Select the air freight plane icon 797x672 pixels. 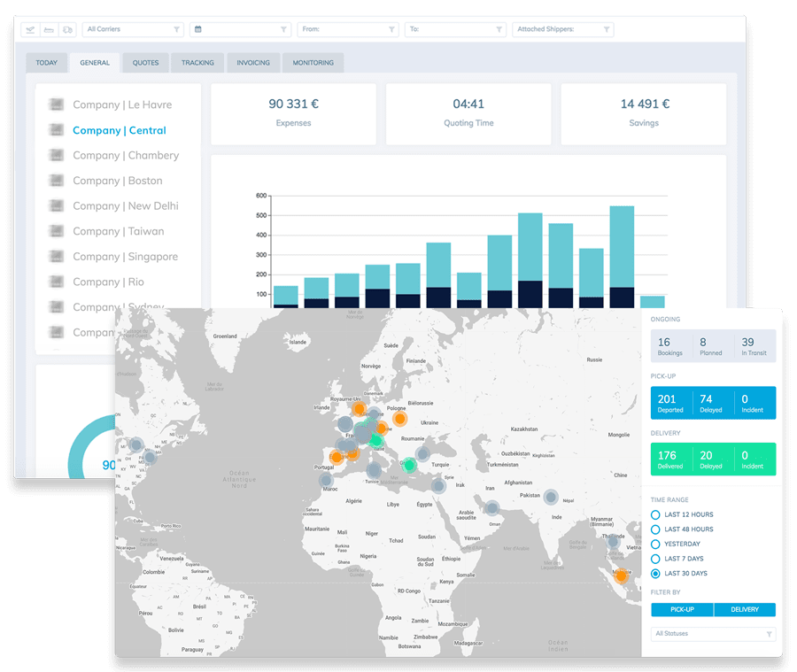coord(31,29)
